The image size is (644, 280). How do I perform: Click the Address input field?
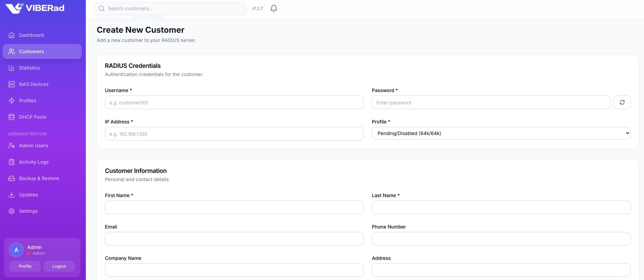pos(501,270)
